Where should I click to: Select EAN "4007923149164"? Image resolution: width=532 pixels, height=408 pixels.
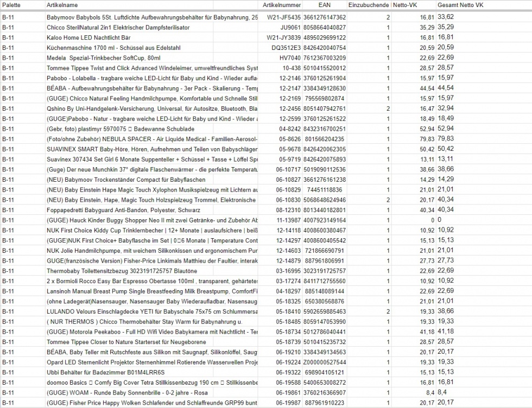pyautogui.click(x=325, y=220)
